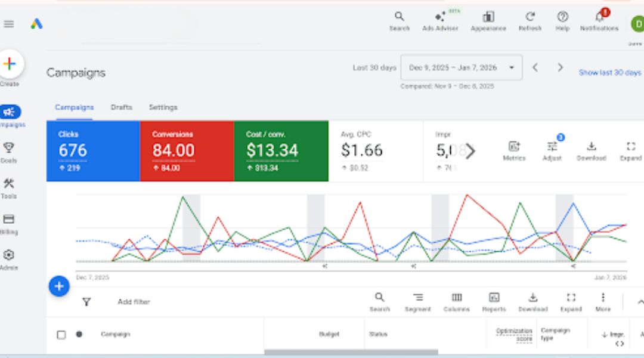The width and height of the screenshot is (644, 358).
Task: Collapse the main navigation menu
Action: [8, 24]
